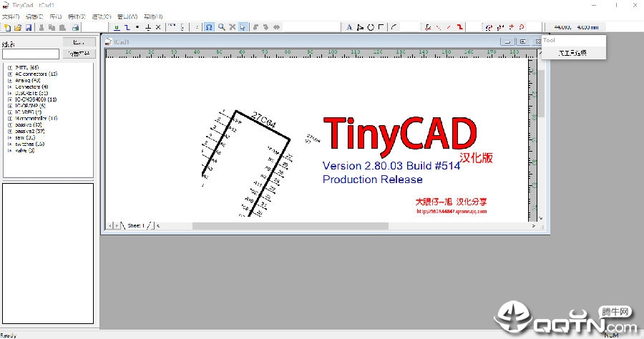
Task: Click the horizontal scrollbar thumb of tCad1
Action: [x=291, y=226]
